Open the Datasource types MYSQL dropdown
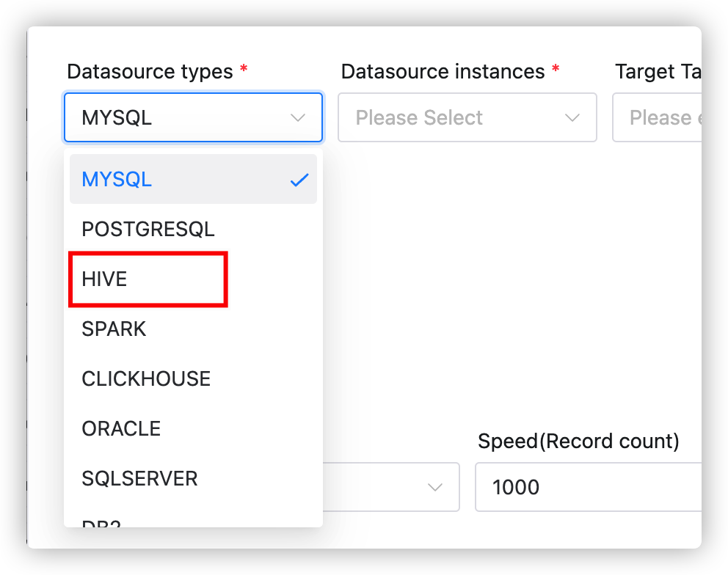Screen dimensions: 728x575 (x=193, y=117)
